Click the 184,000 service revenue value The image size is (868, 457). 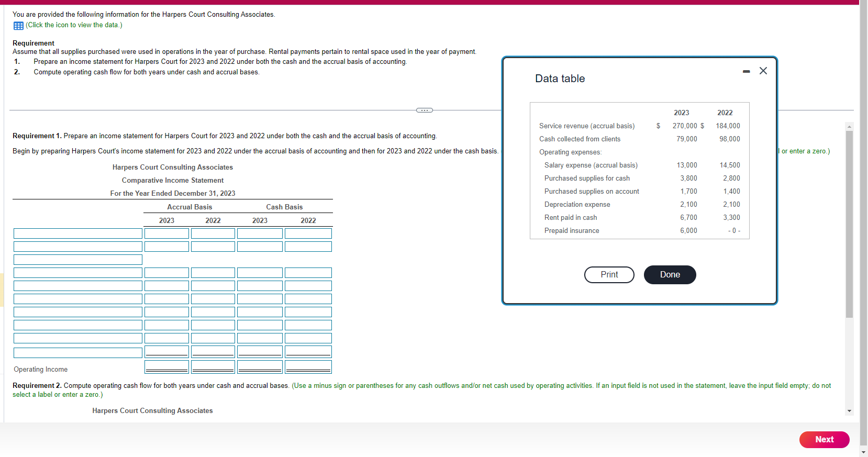728,126
